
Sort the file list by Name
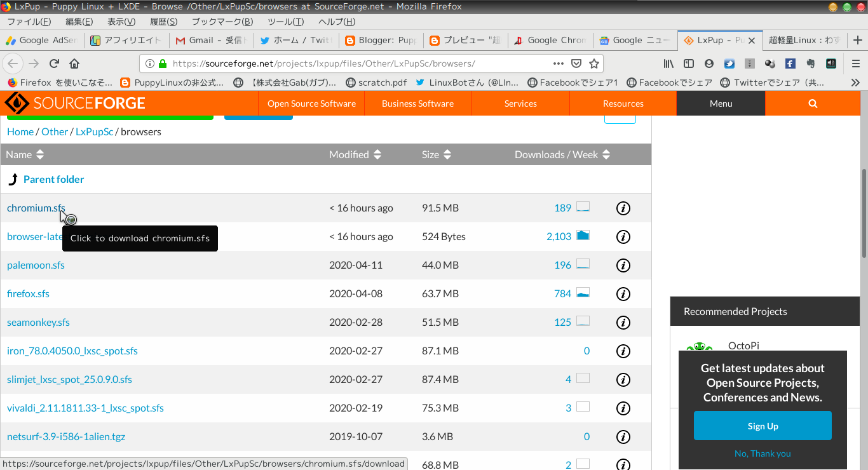click(25, 154)
